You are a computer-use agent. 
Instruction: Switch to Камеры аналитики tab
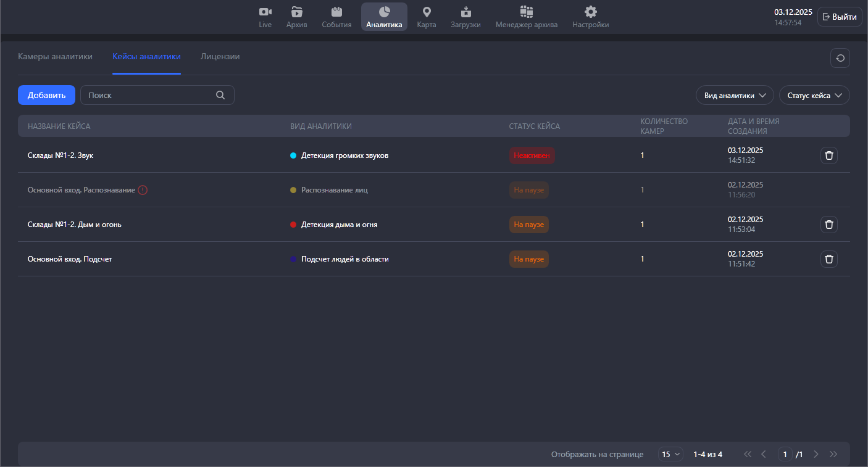pyautogui.click(x=55, y=57)
